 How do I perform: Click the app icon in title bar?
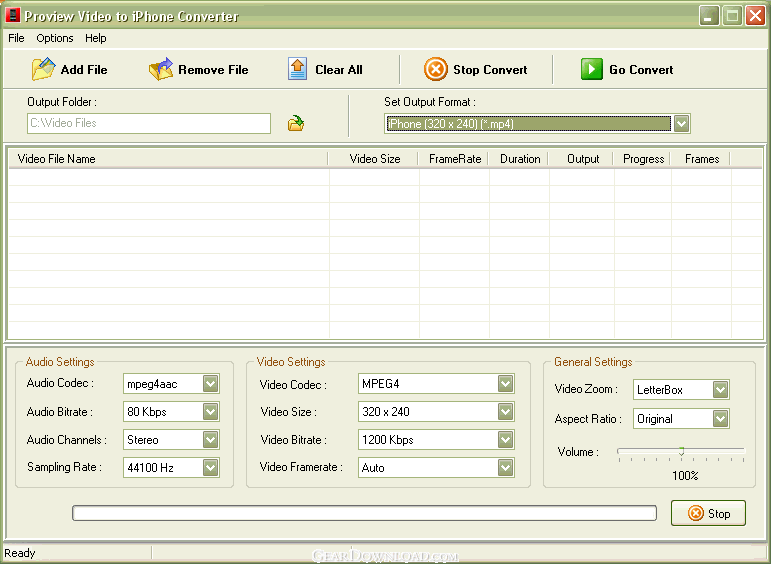[12, 15]
